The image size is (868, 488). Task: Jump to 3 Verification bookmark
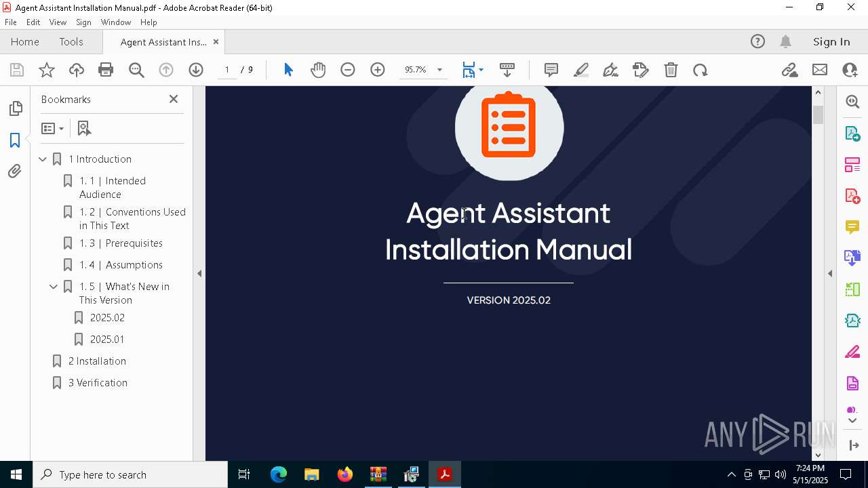point(98,383)
